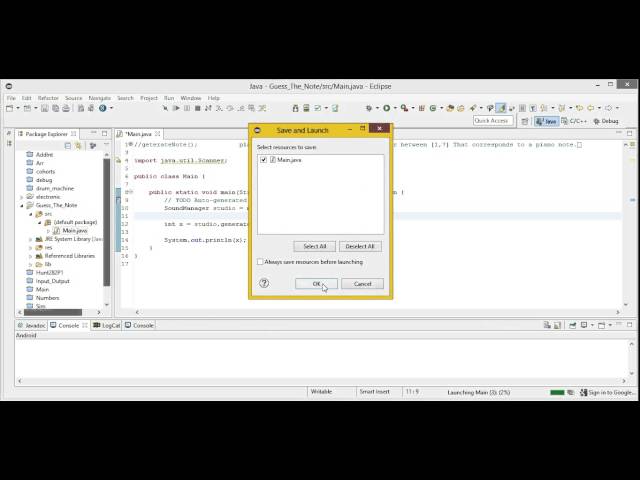This screenshot has height=480, width=640.
Task: Switch to the Debug perspective button
Action: pyautogui.click(x=606, y=121)
